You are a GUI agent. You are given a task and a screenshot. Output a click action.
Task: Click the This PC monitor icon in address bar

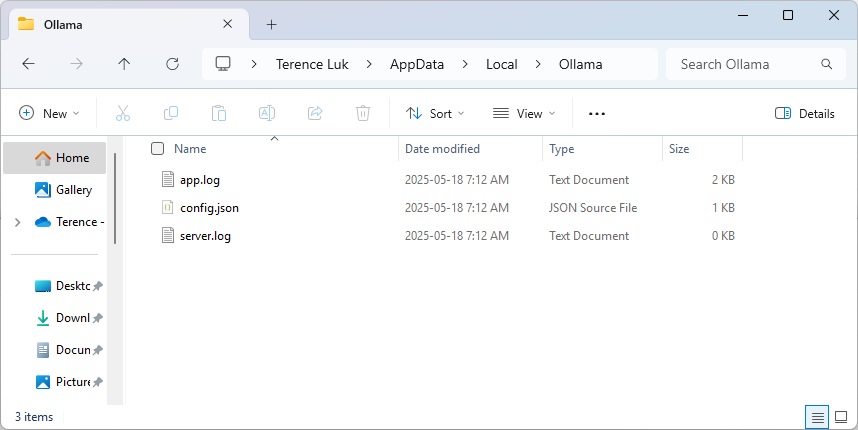point(223,64)
